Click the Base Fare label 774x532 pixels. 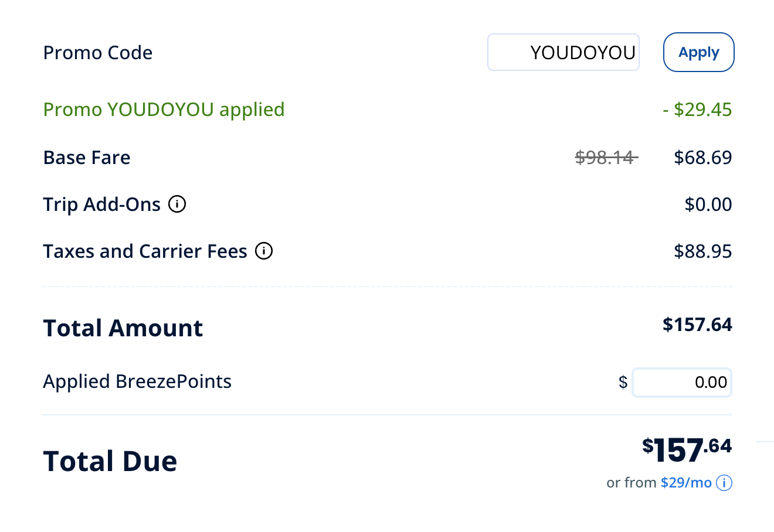click(x=87, y=157)
